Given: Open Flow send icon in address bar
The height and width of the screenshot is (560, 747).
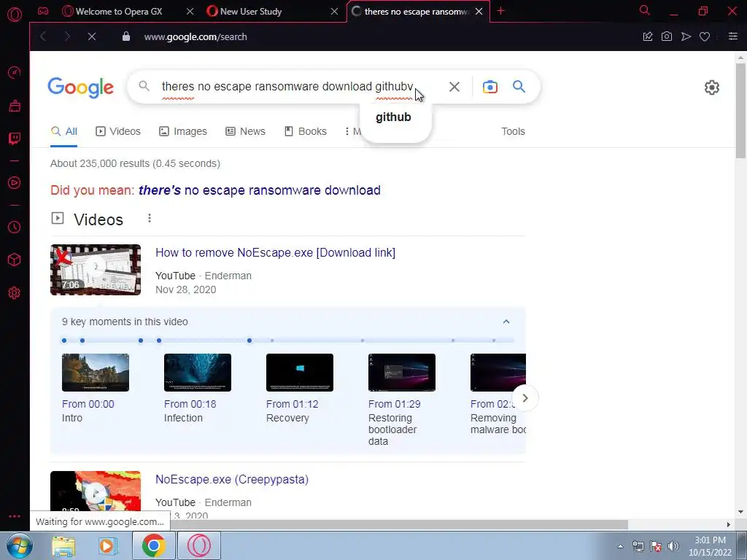Looking at the screenshot, I should 686,36.
